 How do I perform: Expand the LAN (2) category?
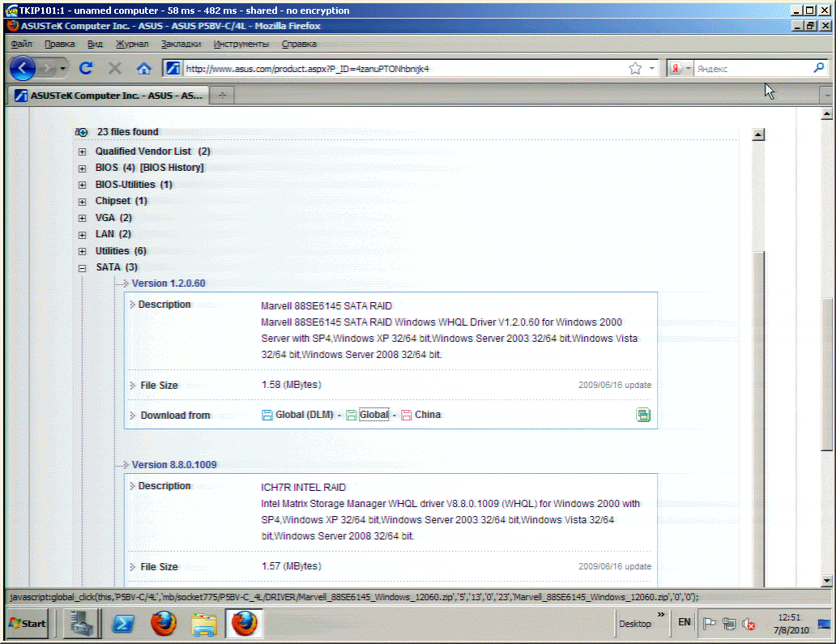click(82, 235)
